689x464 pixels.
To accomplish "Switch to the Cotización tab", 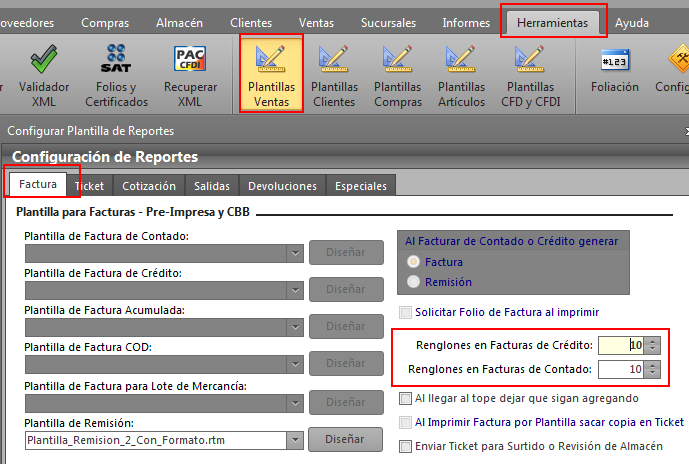I will click(x=149, y=186).
